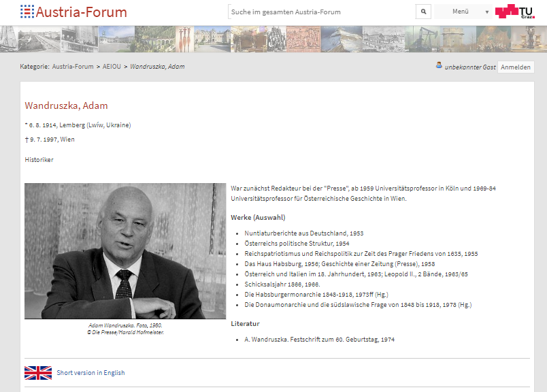Open the TU Graz logo link
547x392 pixels.
coord(515,12)
